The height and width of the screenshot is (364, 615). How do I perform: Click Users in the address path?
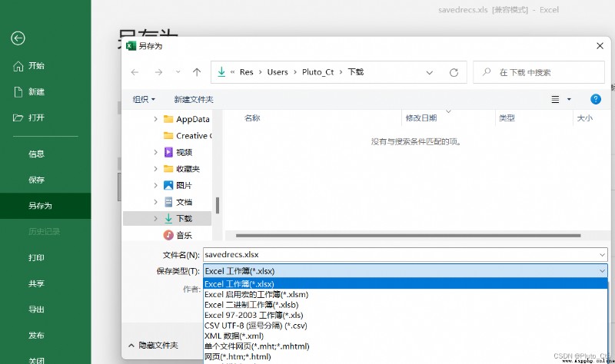(x=278, y=72)
